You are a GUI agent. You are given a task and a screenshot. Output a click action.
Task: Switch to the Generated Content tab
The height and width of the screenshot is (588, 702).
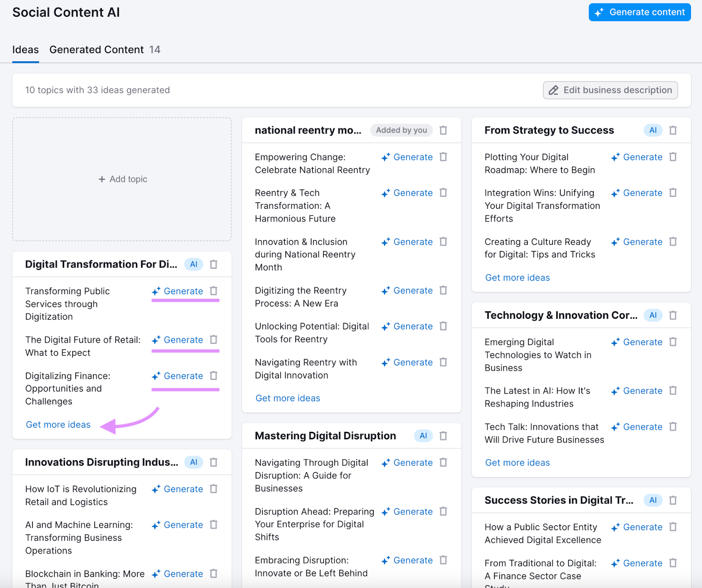pyautogui.click(x=104, y=50)
